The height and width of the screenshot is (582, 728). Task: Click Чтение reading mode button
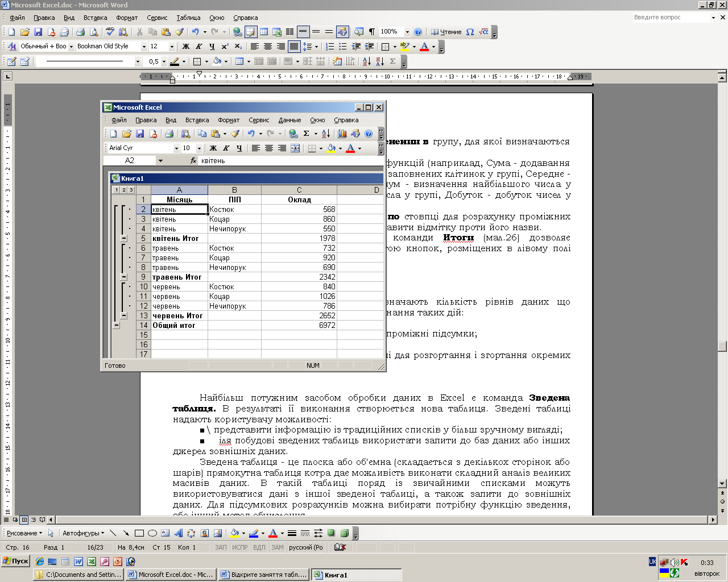click(446, 32)
